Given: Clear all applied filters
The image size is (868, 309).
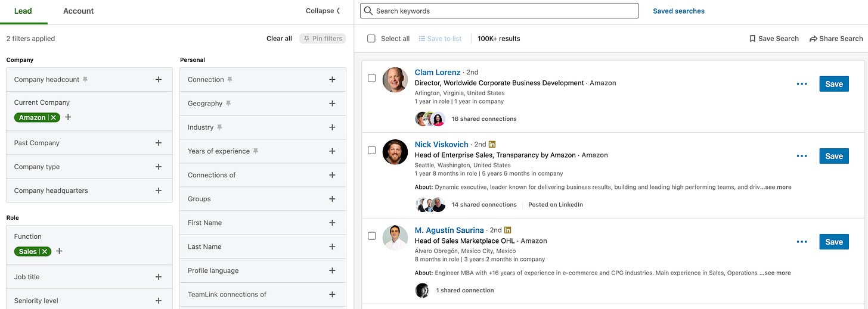Looking at the screenshot, I should [279, 38].
